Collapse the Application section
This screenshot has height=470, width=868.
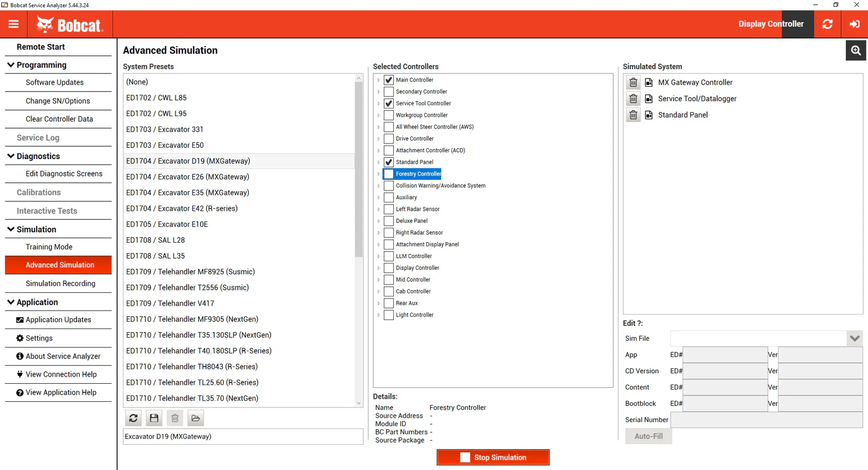[11, 302]
